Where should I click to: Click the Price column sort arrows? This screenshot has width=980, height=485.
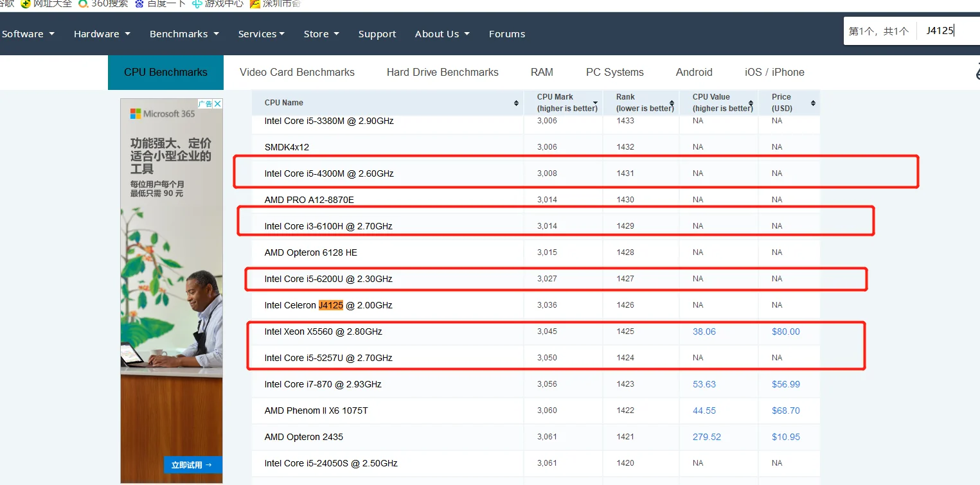pyautogui.click(x=813, y=103)
